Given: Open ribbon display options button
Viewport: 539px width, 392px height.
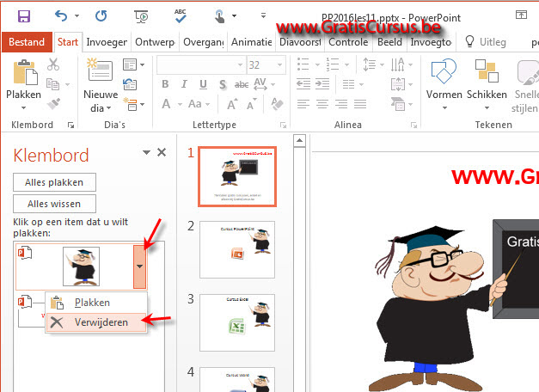Looking at the screenshot, I should tap(521, 15).
